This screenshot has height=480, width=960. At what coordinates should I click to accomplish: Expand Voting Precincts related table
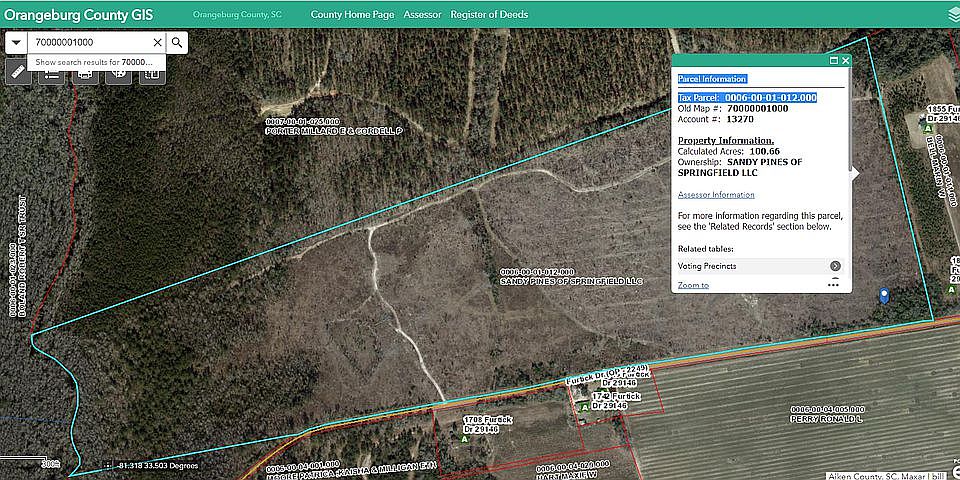[x=834, y=266]
